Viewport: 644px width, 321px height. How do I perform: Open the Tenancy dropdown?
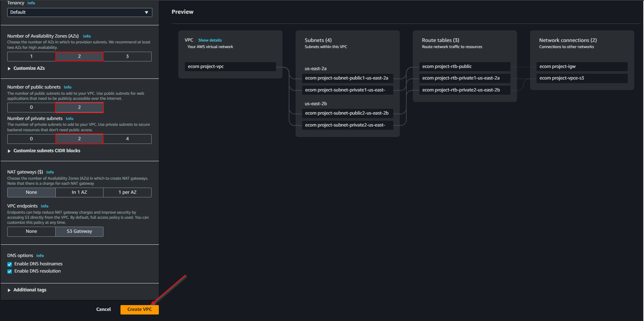[x=80, y=12]
